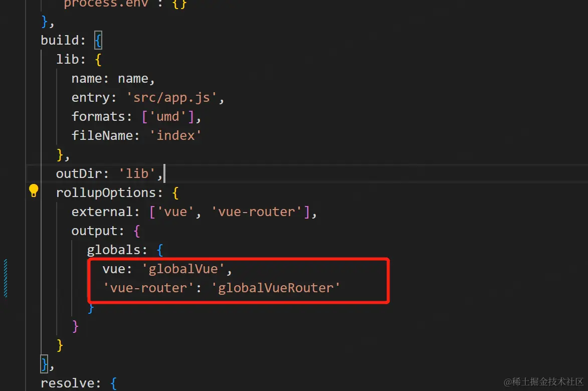The width and height of the screenshot is (588, 391).
Task: Select the 'src/app.js' entry string
Action: coord(172,97)
